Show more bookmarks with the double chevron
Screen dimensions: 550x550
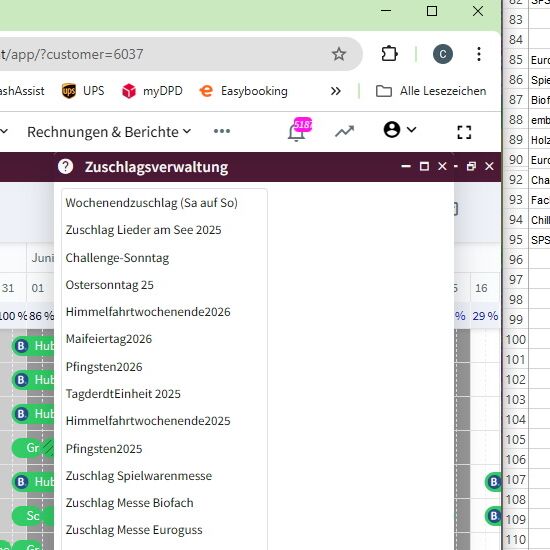pyautogui.click(x=336, y=91)
